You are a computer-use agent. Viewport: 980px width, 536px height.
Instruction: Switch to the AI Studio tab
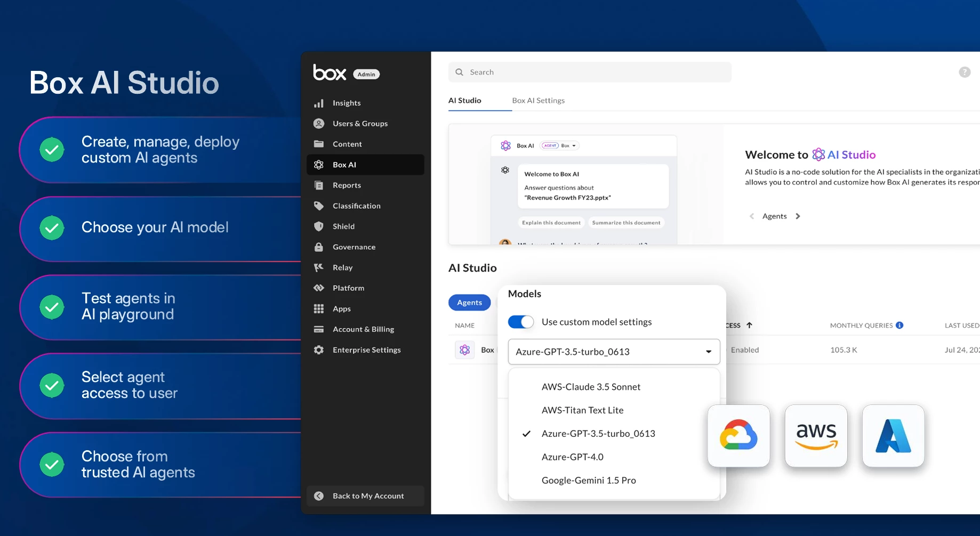[465, 100]
